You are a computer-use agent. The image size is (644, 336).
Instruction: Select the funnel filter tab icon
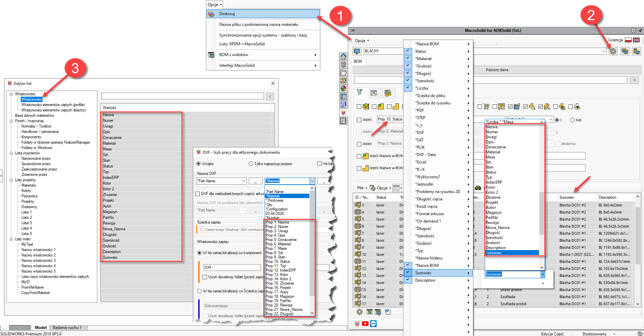(360, 93)
